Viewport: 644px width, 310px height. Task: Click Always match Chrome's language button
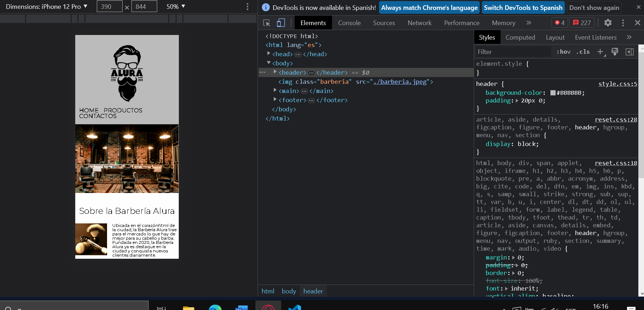[429, 7]
